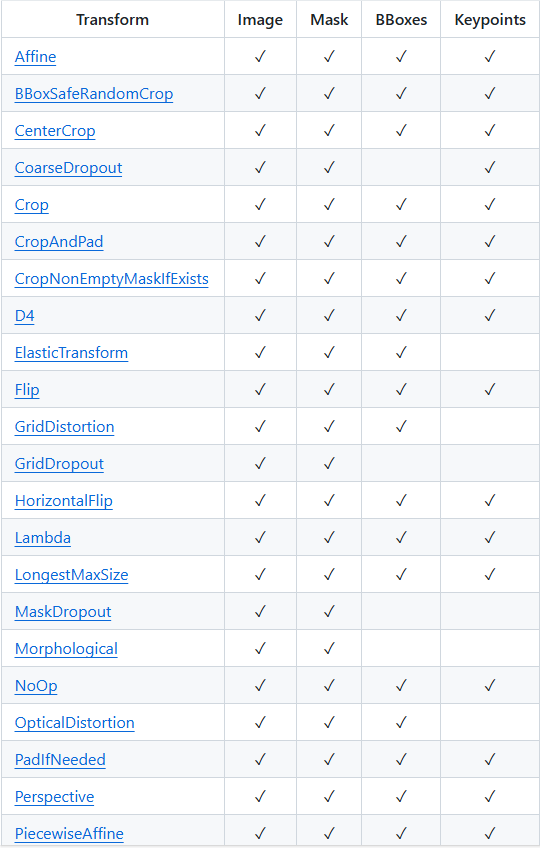Image resolution: width=540 pixels, height=848 pixels.
Task: Click the OpticalDistortion link
Action: click(x=75, y=723)
